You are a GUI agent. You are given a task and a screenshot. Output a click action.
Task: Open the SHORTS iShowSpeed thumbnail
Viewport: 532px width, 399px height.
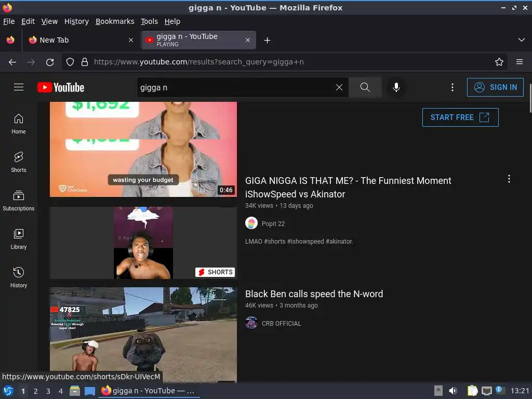coord(143,243)
